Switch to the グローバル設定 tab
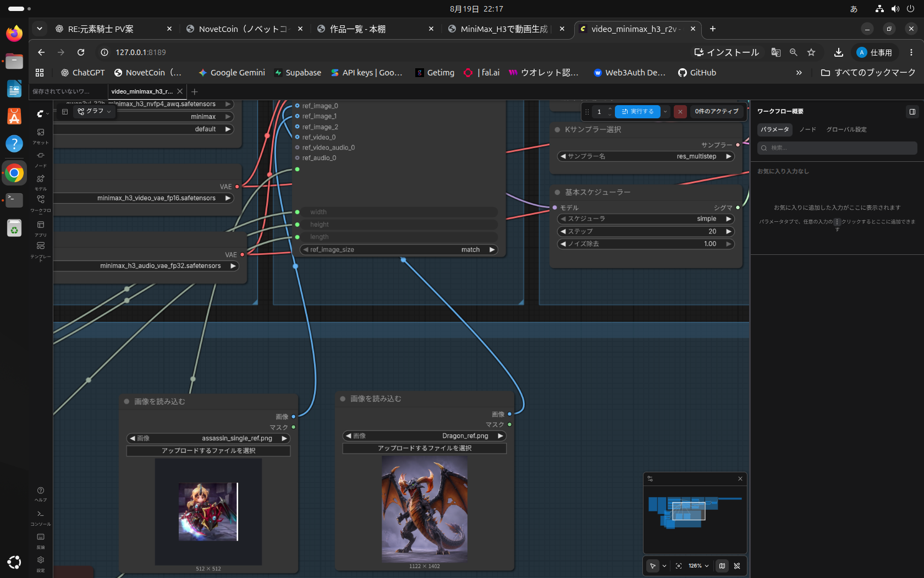Screen dimensions: 924x578 [846, 129]
